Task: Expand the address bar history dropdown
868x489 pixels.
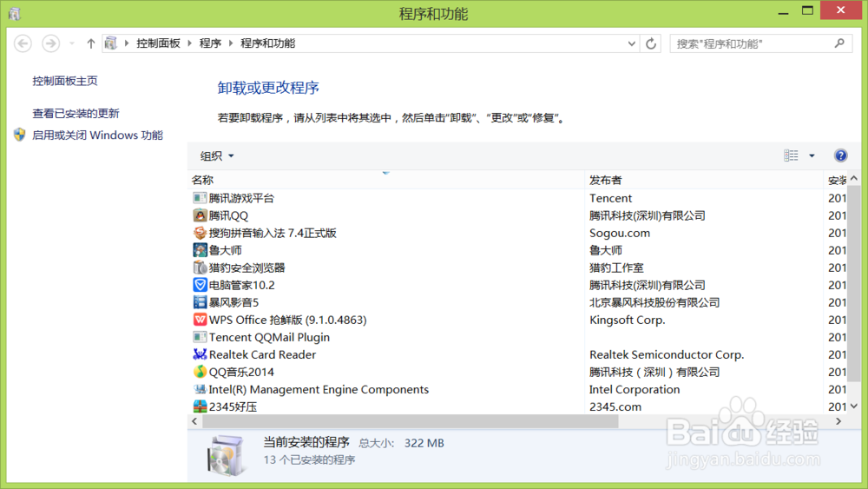Action: click(631, 43)
